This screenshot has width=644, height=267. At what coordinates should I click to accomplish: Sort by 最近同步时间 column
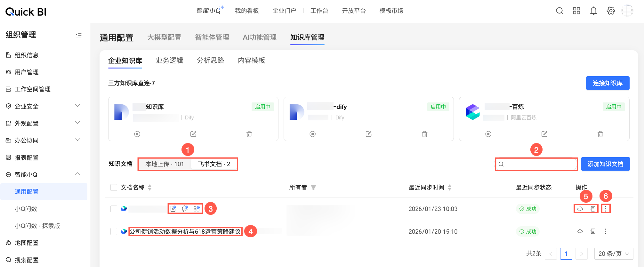[450, 188]
